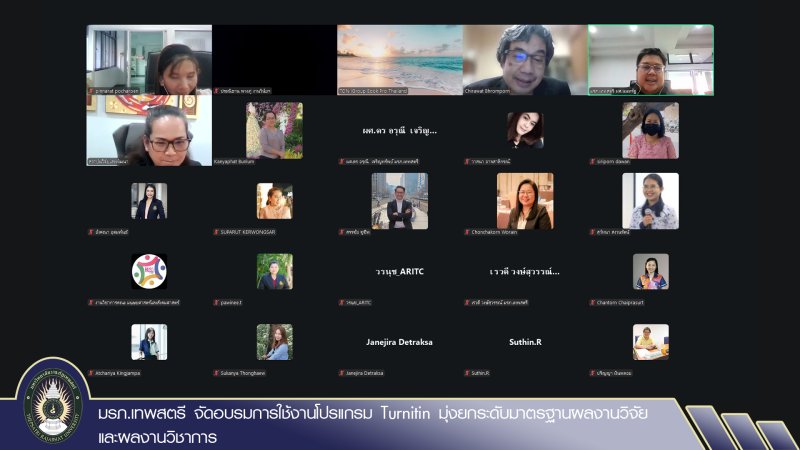
Task: Click muted mic icon beside pimanat pocharoen
Action: [91, 91]
